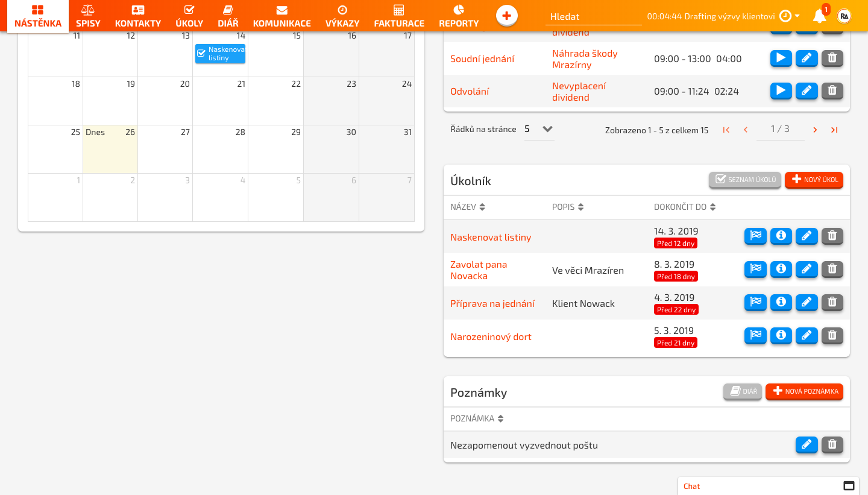Start timer for Soudní jednání row
This screenshot has width=868, height=495.
[x=781, y=58]
